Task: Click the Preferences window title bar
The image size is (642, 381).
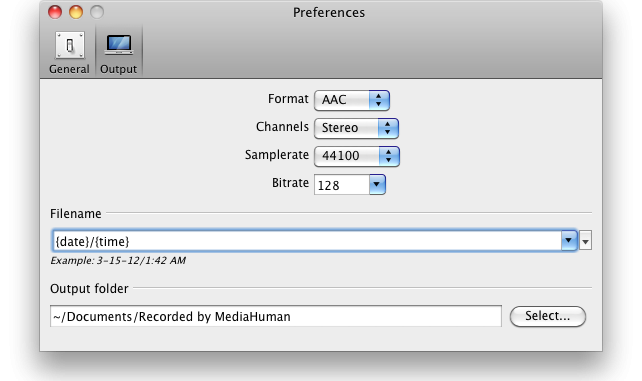Action: click(329, 13)
